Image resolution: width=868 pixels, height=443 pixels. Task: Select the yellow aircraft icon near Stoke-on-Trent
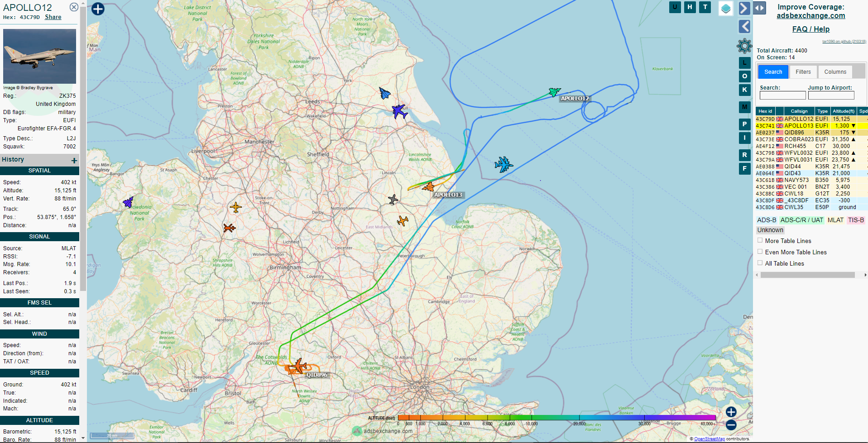point(235,207)
